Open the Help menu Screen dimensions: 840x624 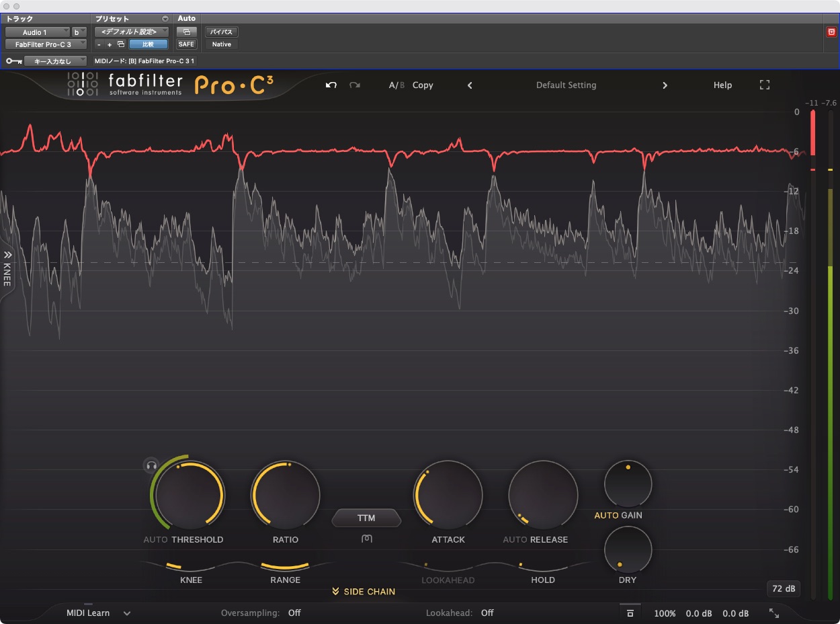[x=722, y=85]
